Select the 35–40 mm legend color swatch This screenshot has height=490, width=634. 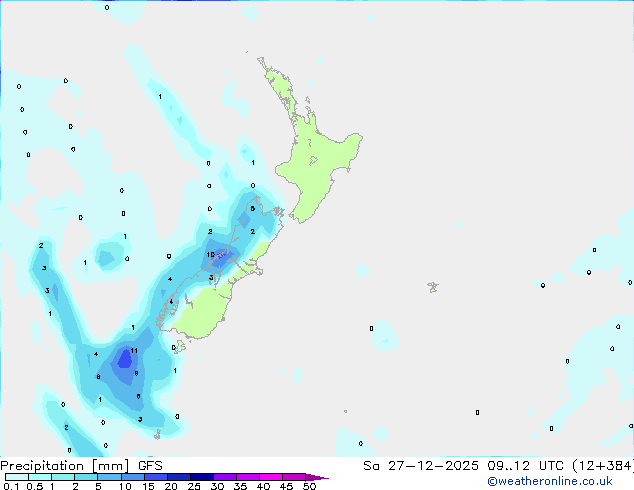[x=247, y=477]
